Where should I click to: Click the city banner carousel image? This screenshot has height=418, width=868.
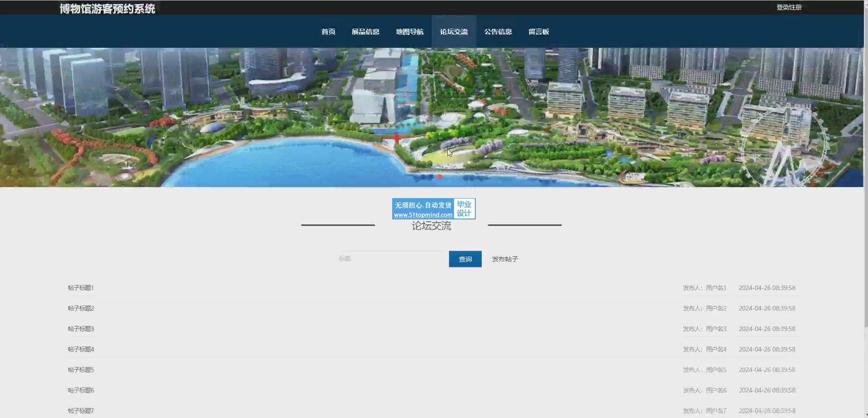[432, 117]
